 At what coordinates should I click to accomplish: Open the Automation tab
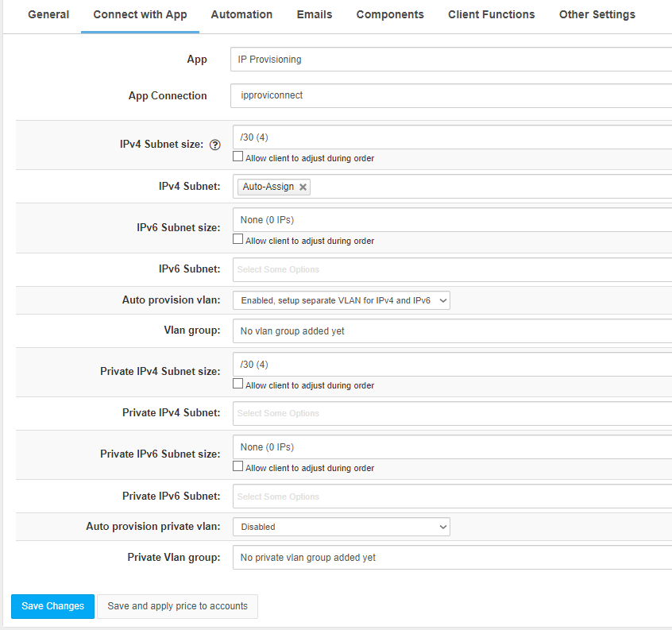coord(241,15)
